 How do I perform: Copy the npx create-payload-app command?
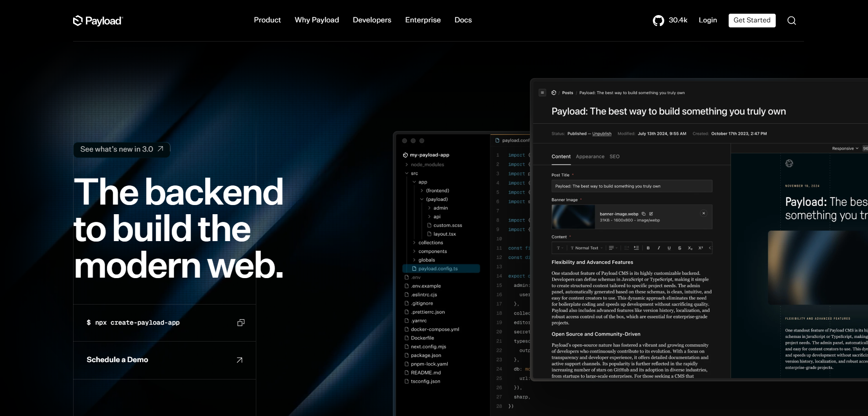tap(241, 323)
